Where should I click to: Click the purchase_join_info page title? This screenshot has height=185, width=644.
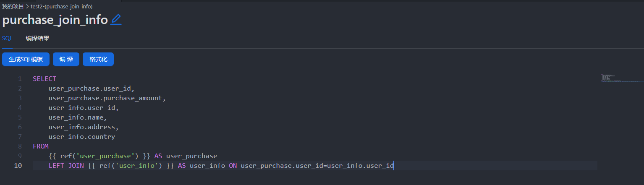tap(55, 20)
